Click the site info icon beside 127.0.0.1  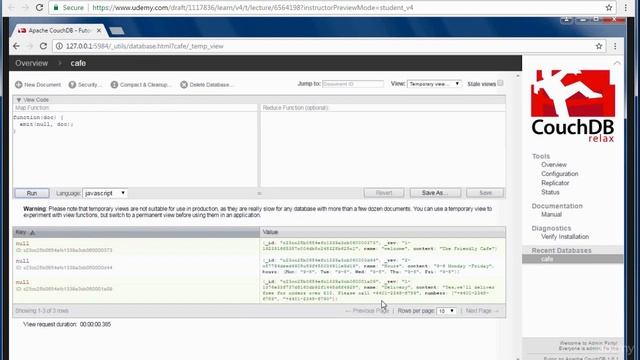coord(59,46)
